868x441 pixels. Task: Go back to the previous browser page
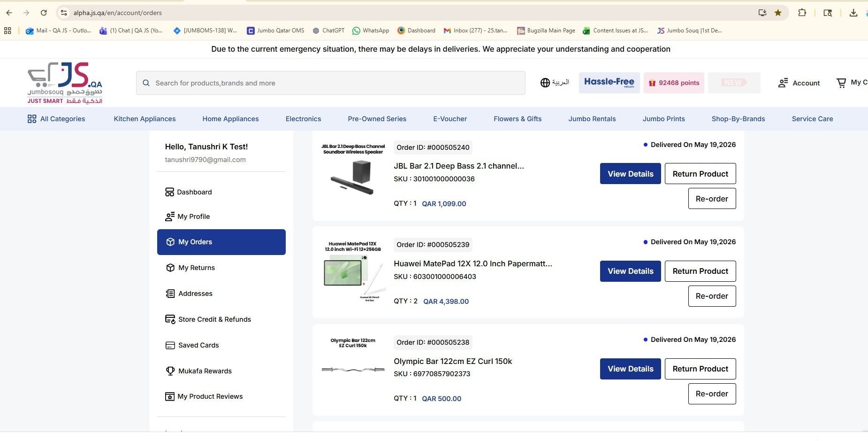[x=9, y=13]
